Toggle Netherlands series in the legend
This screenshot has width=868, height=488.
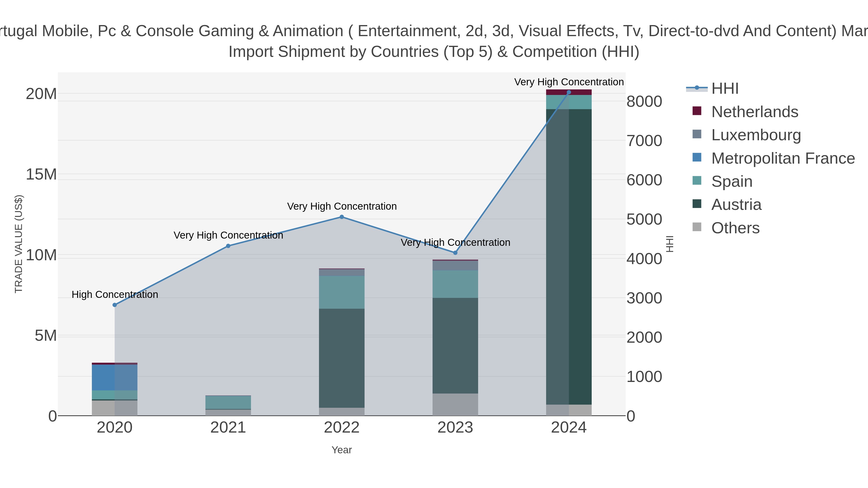click(745, 112)
